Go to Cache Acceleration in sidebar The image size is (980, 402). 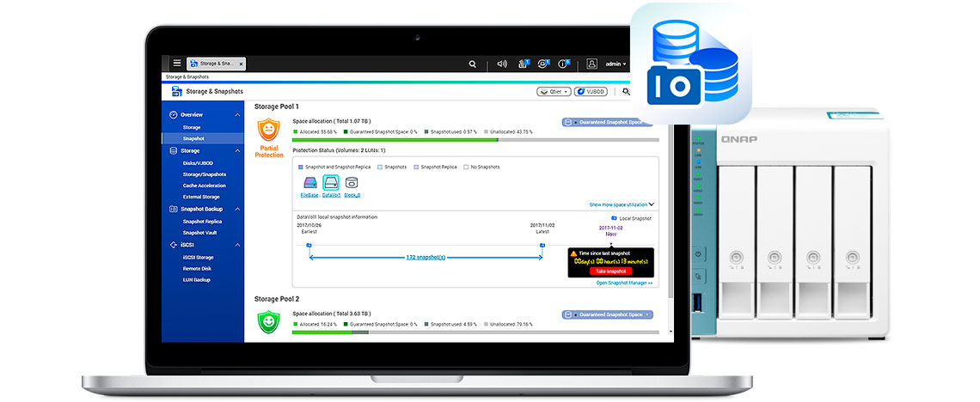(x=204, y=186)
